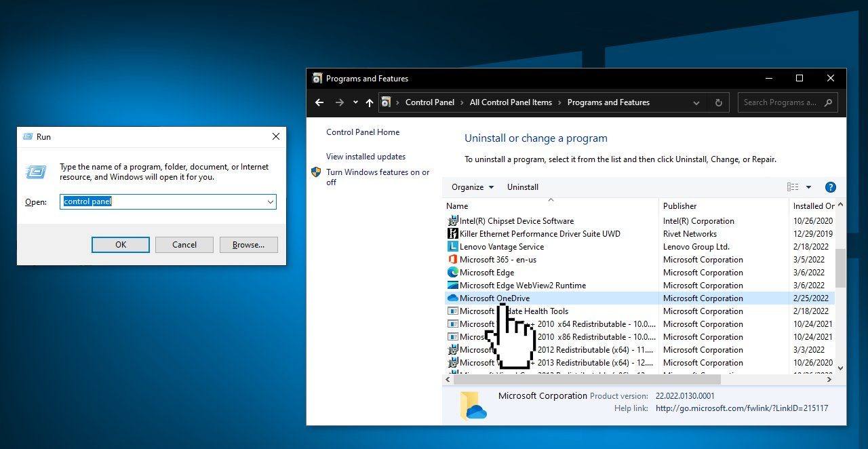Open the recent locations chevron beside Forward
Viewport: 868px width, 449px height.
pos(355,103)
